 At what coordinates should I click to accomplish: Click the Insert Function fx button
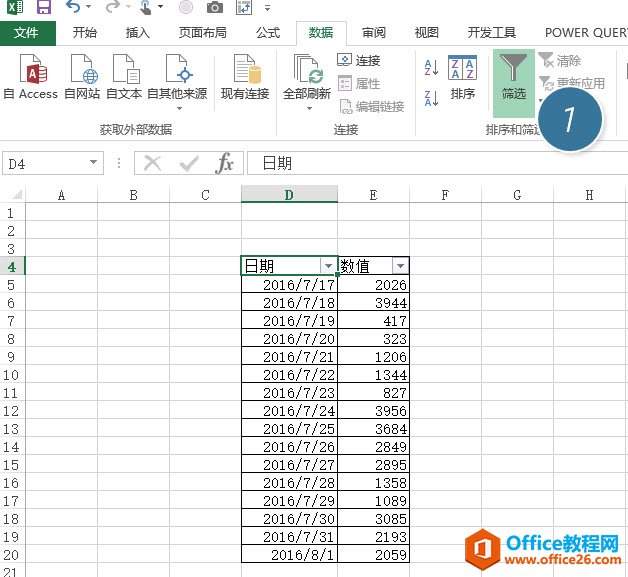pos(224,163)
